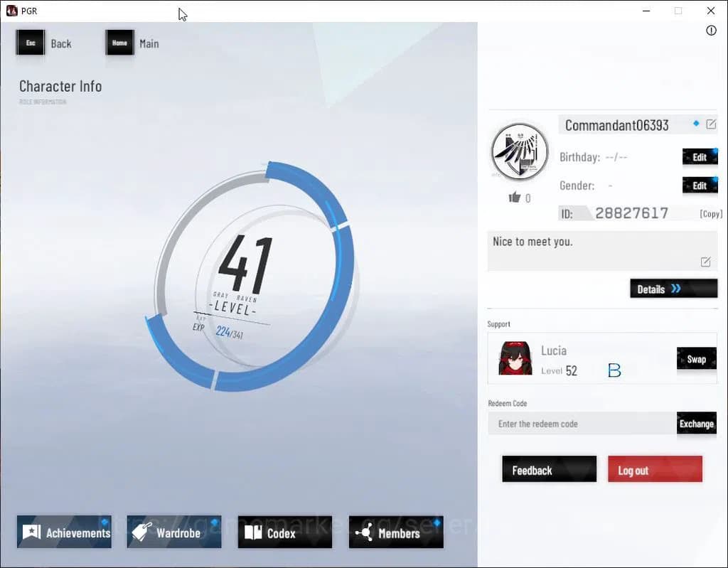
Task: Exchange the redeem code
Action: tap(697, 423)
